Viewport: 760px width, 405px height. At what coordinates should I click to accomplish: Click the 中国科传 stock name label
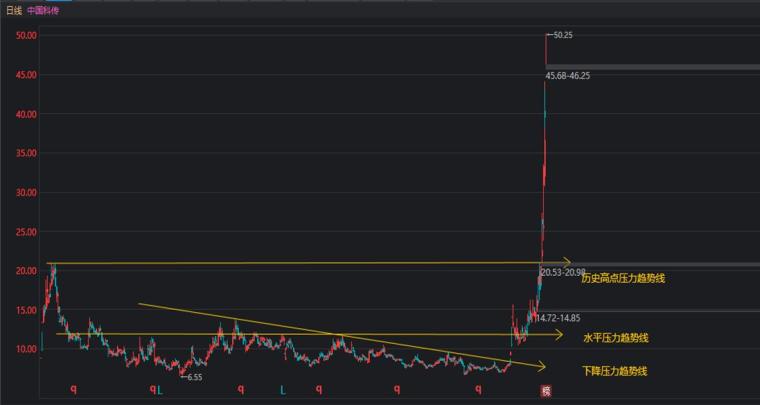(43, 11)
